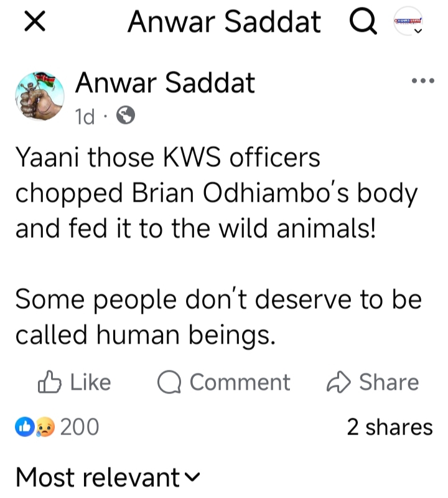The width and height of the screenshot is (448, 498).
Task: Open the 200 reactions count list
Action: [x=79, y=427]
